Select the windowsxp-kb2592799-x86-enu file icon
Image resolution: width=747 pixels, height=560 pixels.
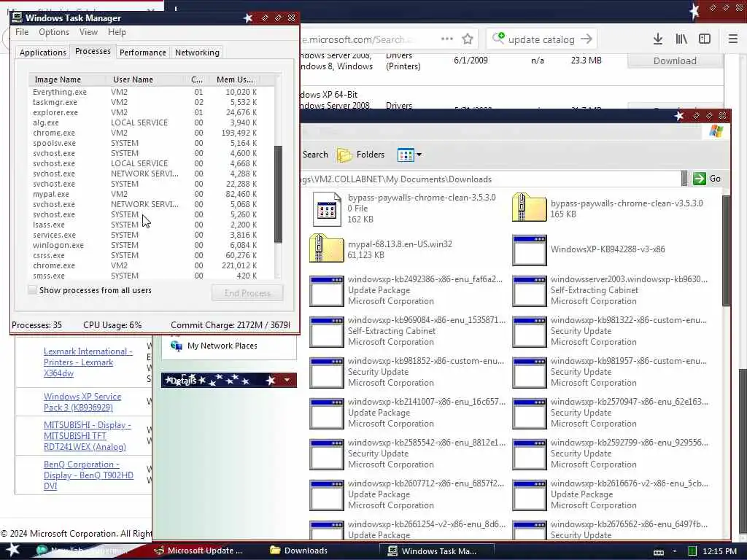(x=530, y=454)
